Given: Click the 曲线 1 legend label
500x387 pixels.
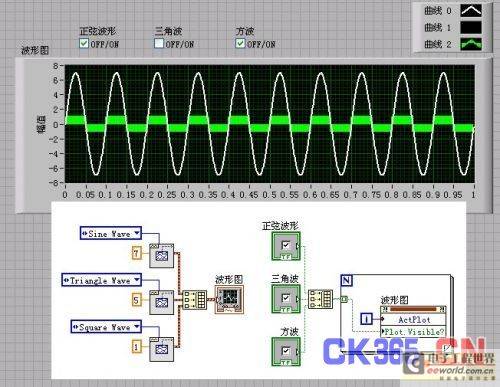Looking at the screenshot, I should pyautogui.click(x=437, y=27).
